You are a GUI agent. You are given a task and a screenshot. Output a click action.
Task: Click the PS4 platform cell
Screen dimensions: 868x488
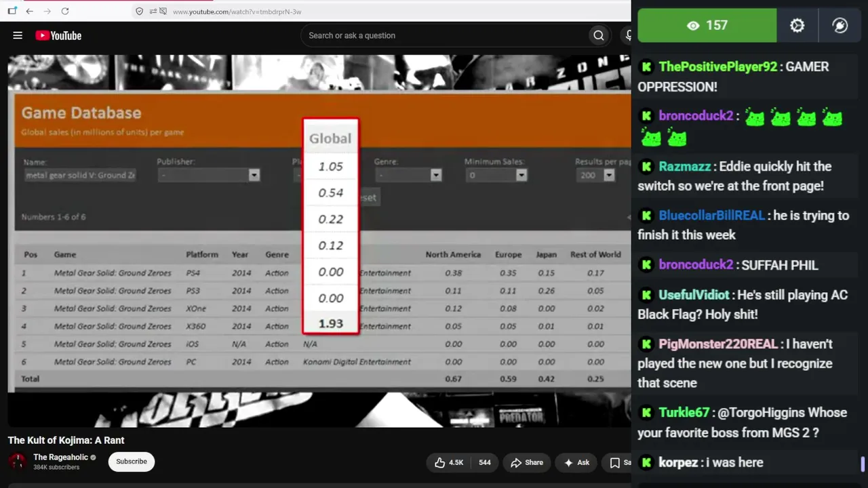pyautogui.click(x=193, y=273)
